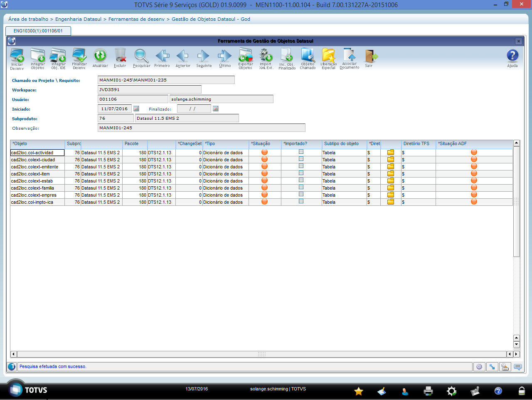Viewport: 532px width, 400px height.
Task: Open the calendar picker beside the Iniciado date
Action: [x=136, y=109]
